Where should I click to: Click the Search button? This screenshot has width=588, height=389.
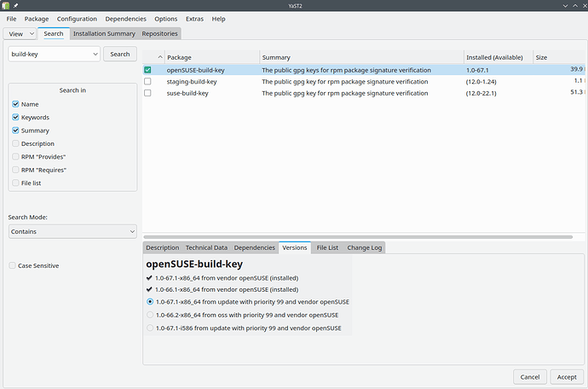tap(120, 54)
